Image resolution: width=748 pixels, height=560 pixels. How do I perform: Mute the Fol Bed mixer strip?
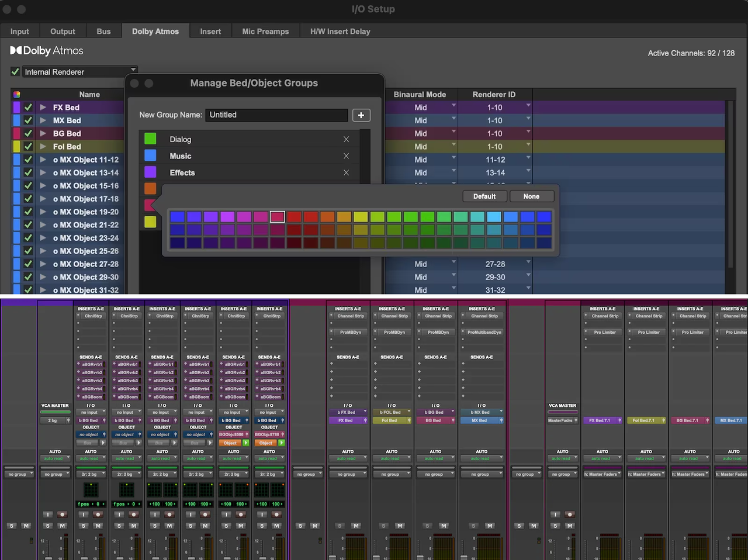[400, 526]
